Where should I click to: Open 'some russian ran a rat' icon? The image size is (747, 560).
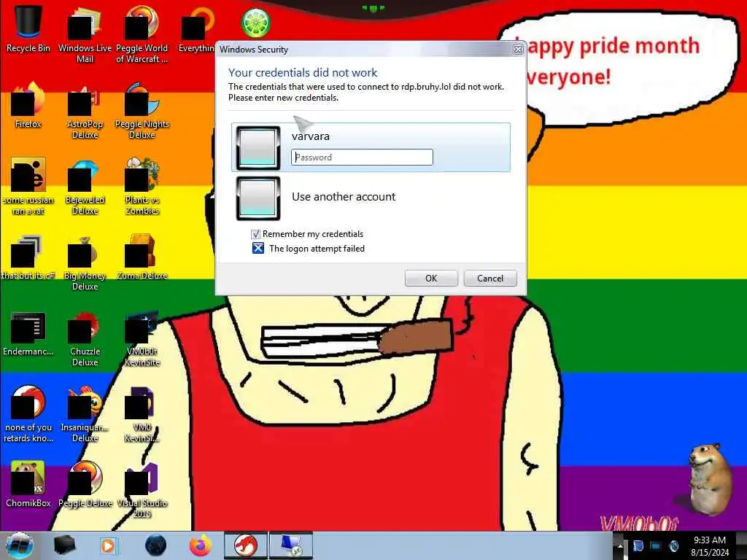[28, 186]
